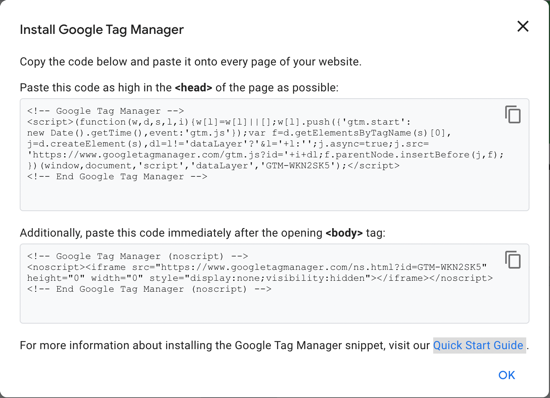Click the bold <head> text in instructions
The image size is (550, 398).
point(194,87)
